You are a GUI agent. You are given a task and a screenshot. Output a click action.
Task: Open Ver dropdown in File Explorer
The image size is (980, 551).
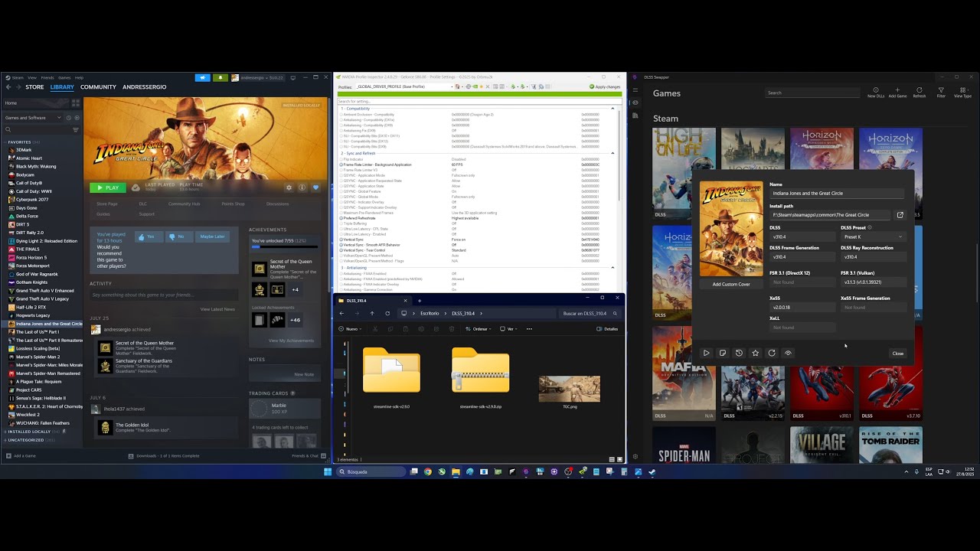tap(510, 329)
